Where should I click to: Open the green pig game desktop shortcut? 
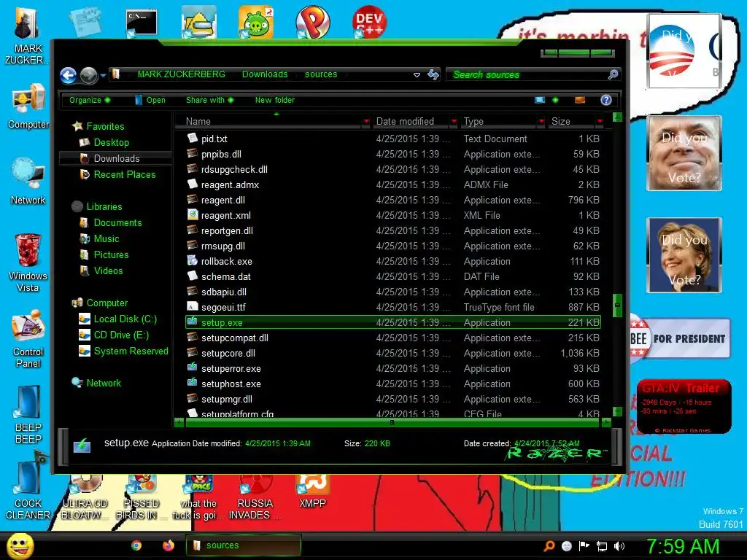(256, 21)
